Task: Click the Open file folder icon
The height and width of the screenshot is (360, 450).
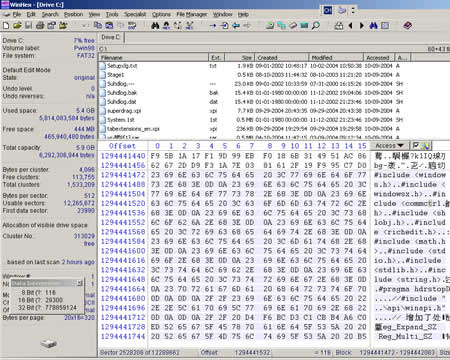Action: [17, 25]
